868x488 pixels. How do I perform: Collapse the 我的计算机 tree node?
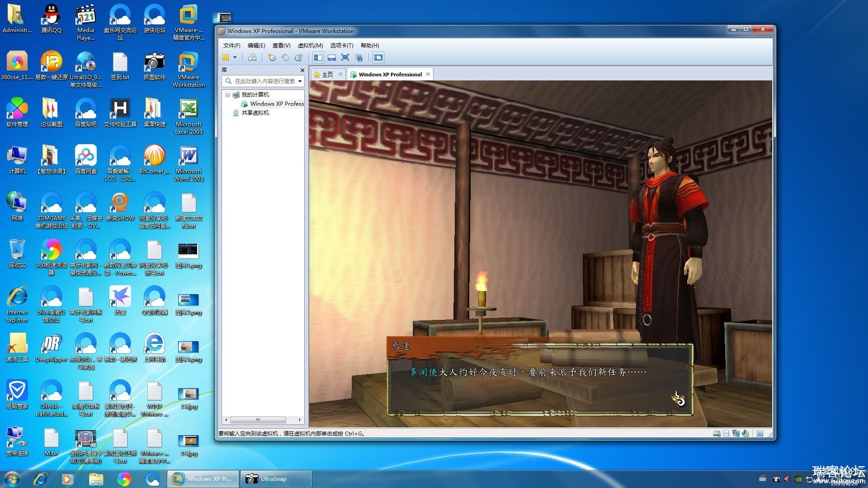[x=227, y=95]
